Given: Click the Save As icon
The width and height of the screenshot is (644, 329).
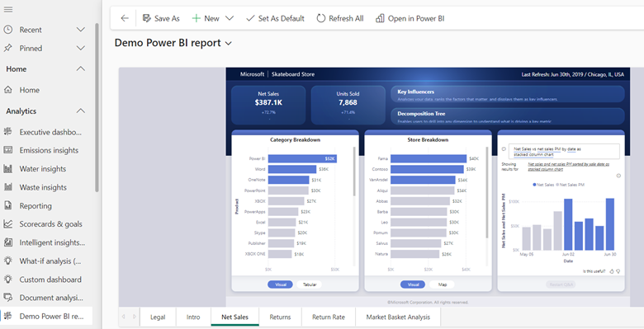Looking at the screenshot, I should tap(147, 18).
